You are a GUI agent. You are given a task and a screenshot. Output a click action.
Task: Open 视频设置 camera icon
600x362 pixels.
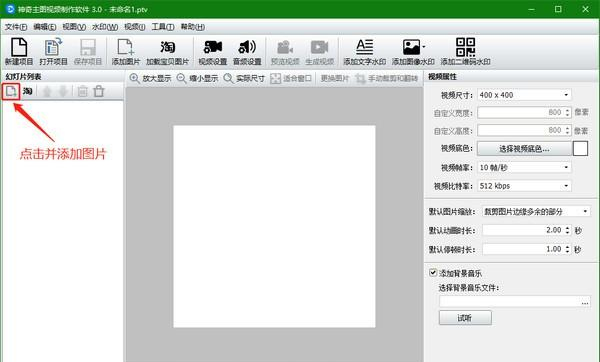coord(213,52)
